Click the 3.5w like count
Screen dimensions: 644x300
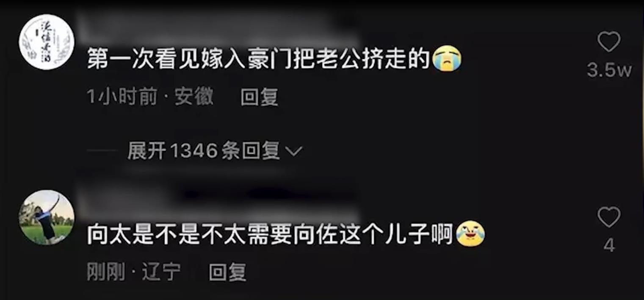[609, 71]
